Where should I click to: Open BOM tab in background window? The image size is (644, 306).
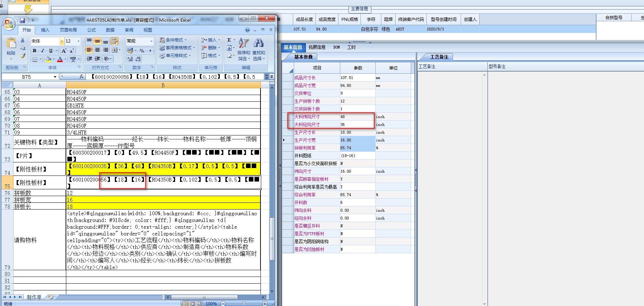click(336, 47)
